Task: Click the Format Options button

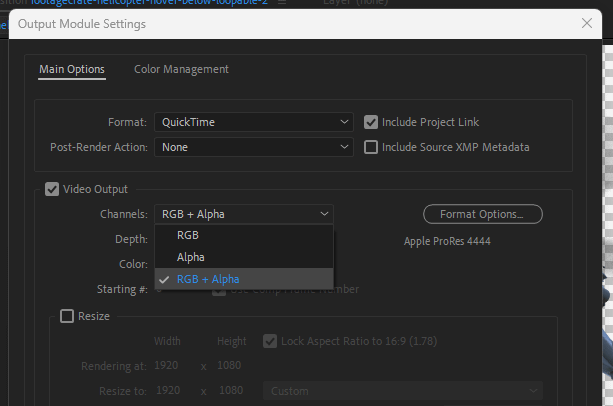Action: pos(483,214)
